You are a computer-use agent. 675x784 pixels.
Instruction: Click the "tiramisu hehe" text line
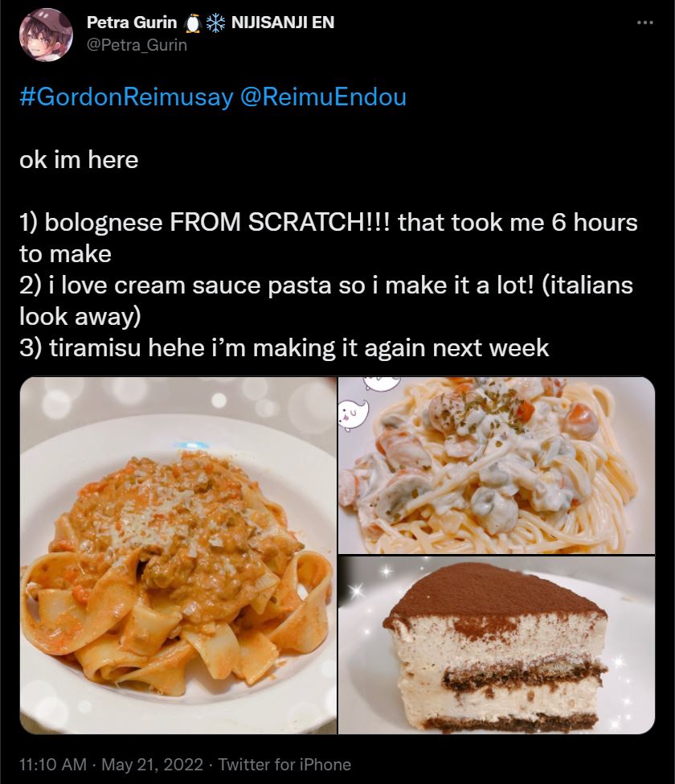pos(284,348)
